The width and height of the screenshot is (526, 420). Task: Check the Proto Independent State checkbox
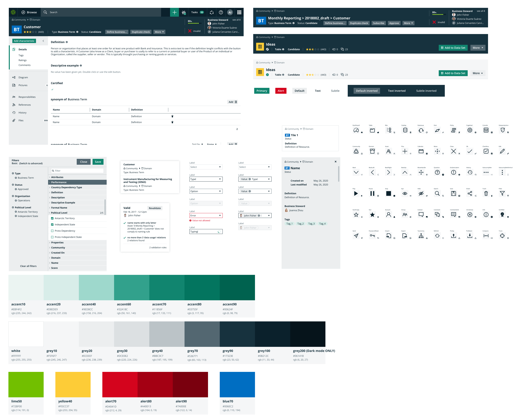pos(52,237)
